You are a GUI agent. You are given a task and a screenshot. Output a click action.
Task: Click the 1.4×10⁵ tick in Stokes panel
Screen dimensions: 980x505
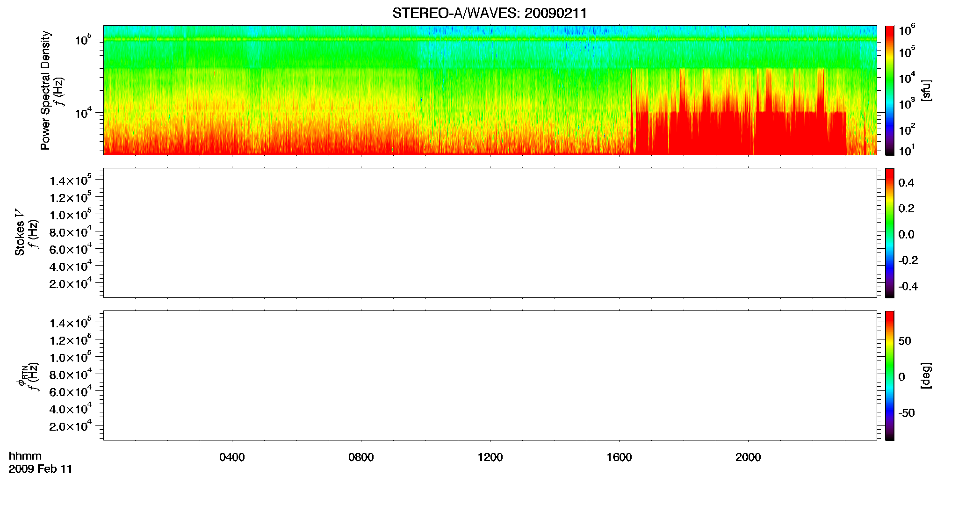coord(71,180)
